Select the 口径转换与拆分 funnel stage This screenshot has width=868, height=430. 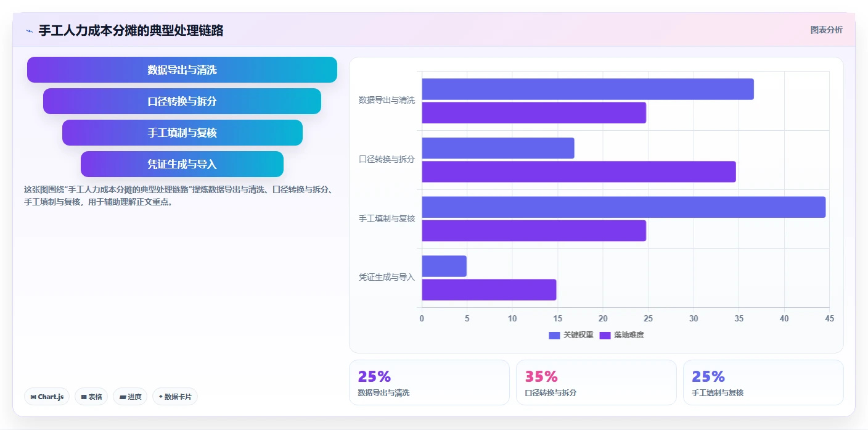[182, 101]
